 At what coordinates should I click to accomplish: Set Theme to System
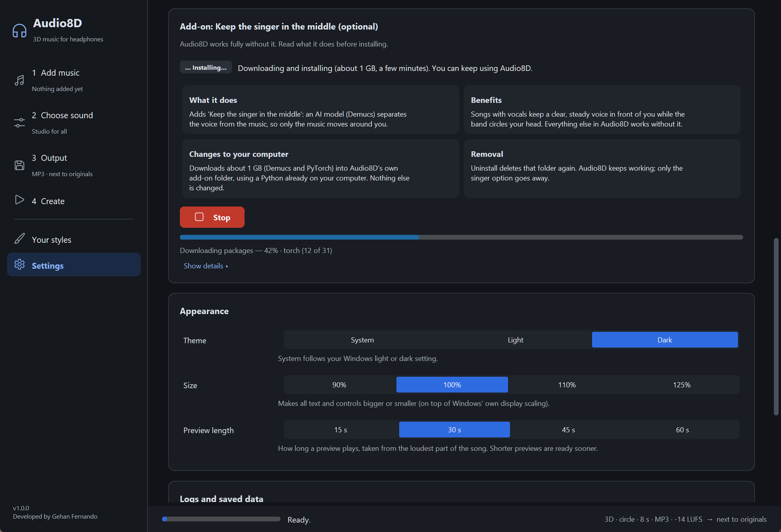(362, 340)
